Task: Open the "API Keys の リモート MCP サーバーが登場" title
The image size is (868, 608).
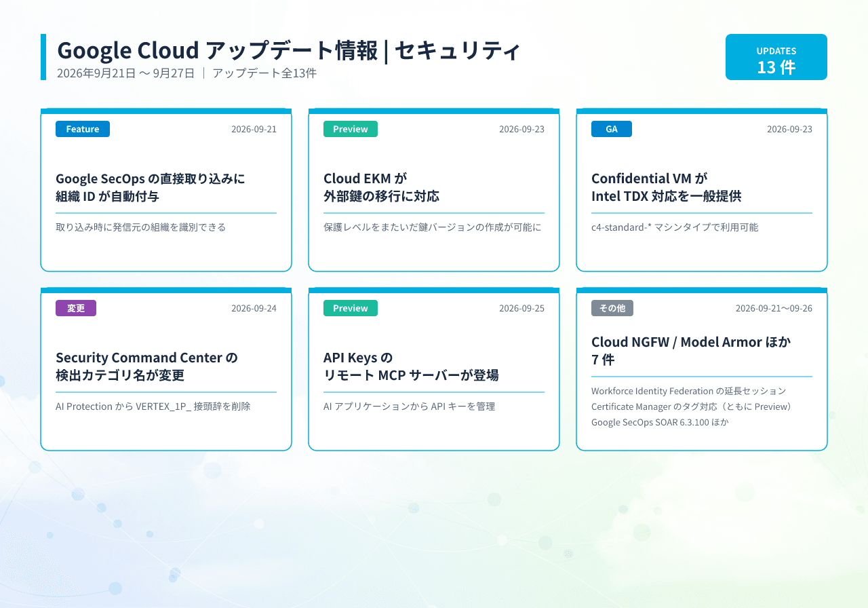Action: (x=411, y=366)
